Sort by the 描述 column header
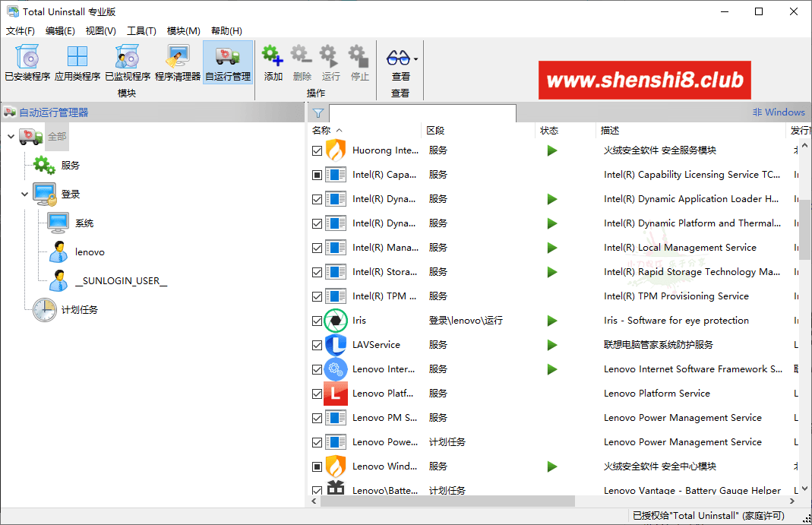Viewport: 812px width, 525px height. click(x=690, y=131)
